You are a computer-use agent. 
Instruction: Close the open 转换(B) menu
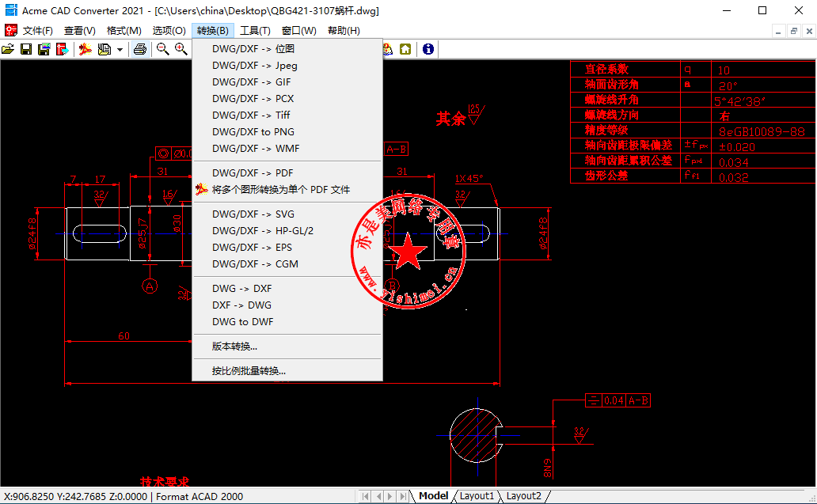point(213,31)
